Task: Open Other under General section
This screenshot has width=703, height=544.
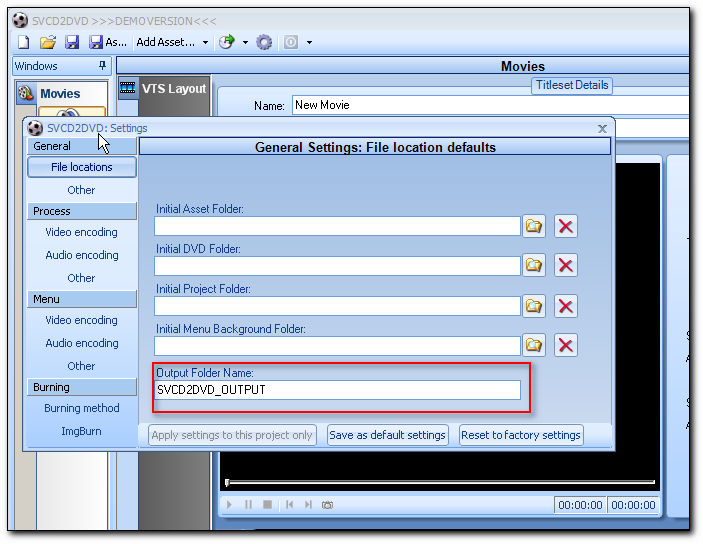Action: [81, 190]
